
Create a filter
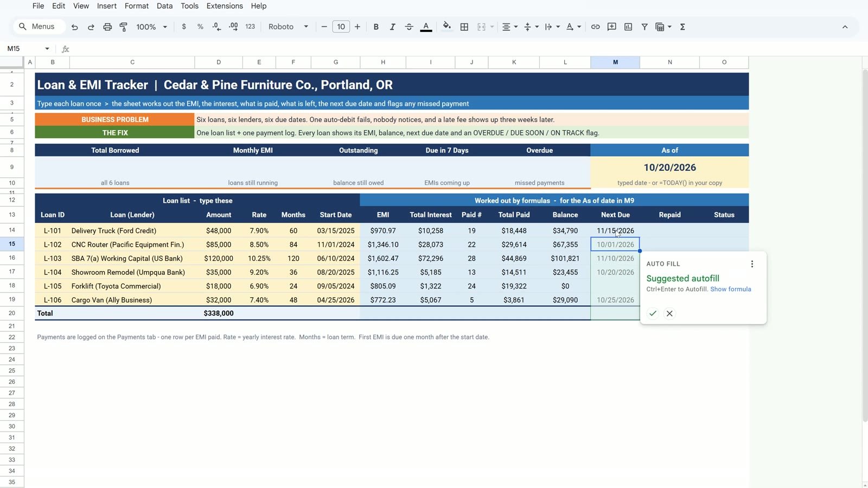pyautogui.click(x=644, y=27)
